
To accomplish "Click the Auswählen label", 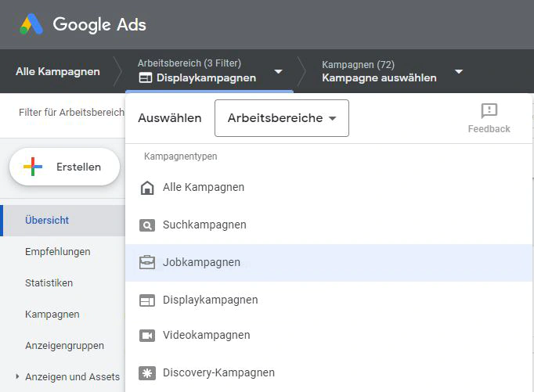I will point(170,118).
